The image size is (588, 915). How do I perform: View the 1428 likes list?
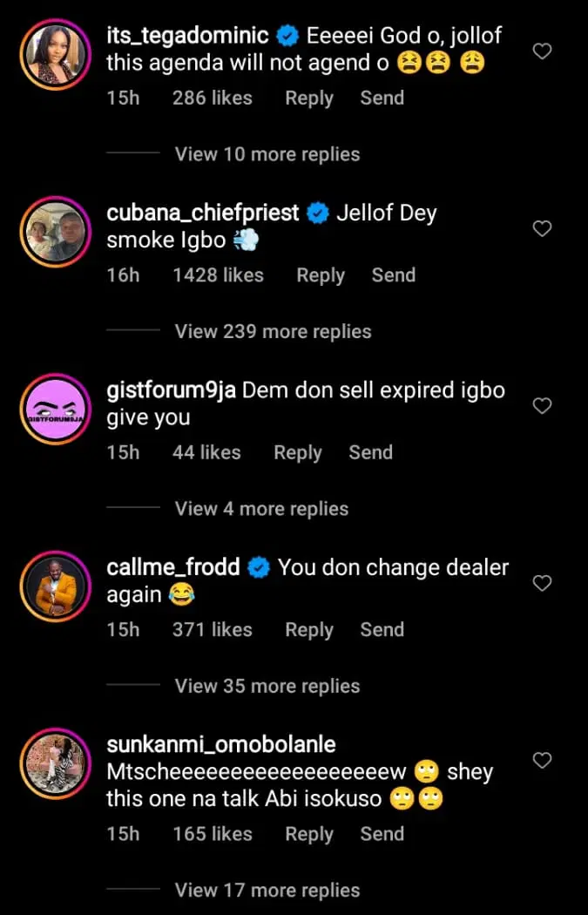[218, 275]
